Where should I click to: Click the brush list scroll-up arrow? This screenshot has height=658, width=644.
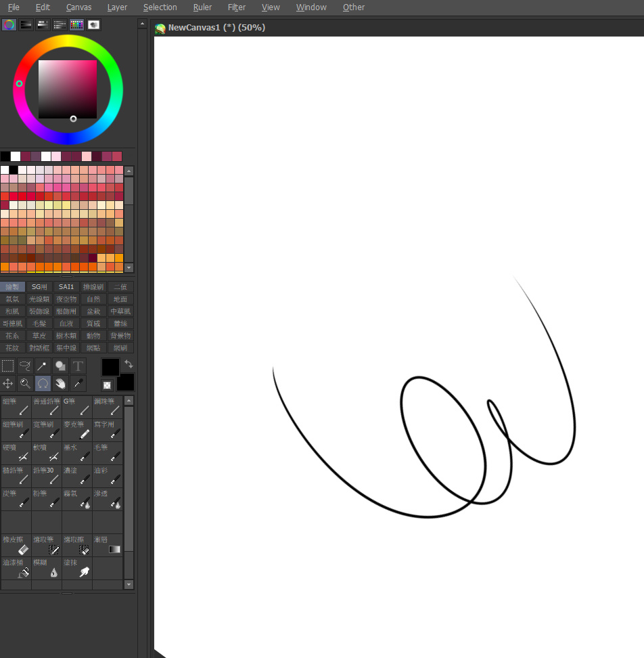pos(129,401)
